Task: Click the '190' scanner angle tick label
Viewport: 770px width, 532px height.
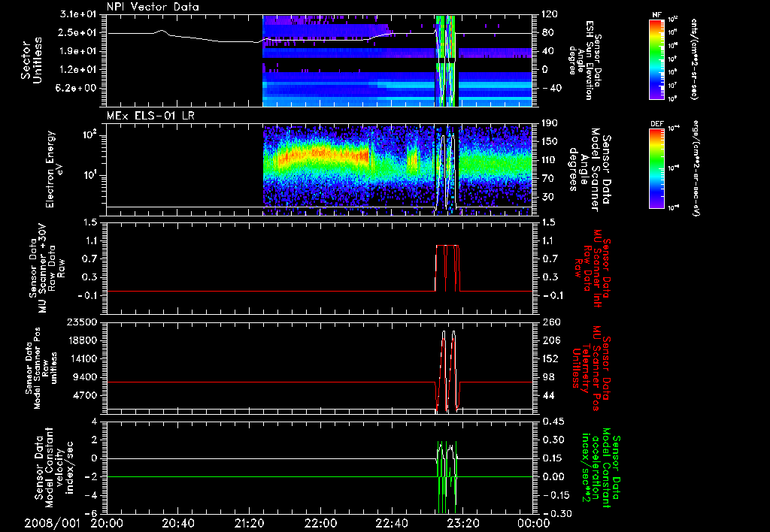Action: pos(549,123)
